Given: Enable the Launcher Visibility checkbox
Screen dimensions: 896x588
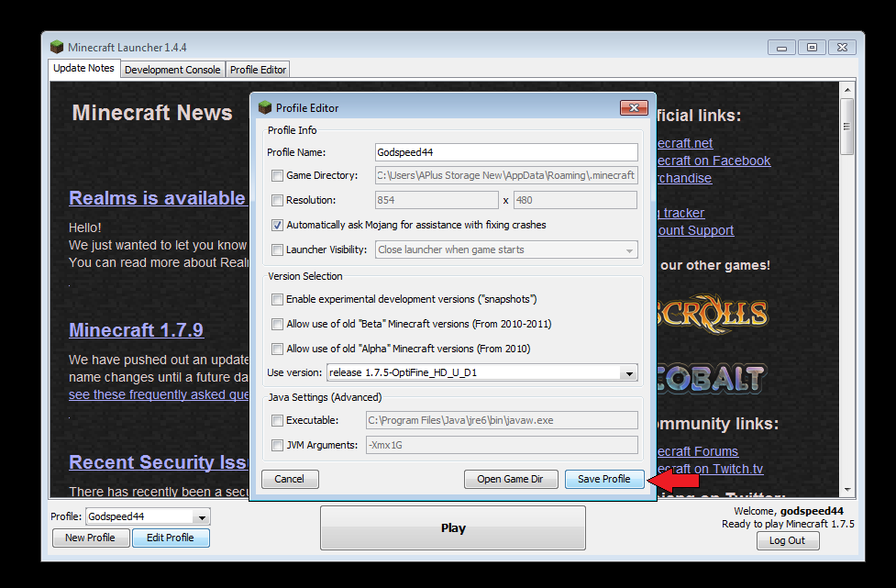Looking at the screenshot, I should (277, 250).
